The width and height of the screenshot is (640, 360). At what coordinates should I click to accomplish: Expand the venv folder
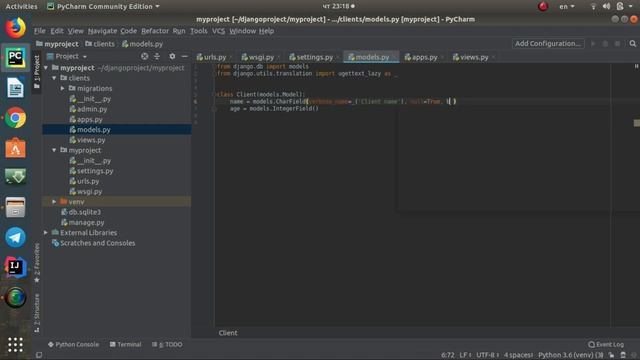(x=54, y=202)
